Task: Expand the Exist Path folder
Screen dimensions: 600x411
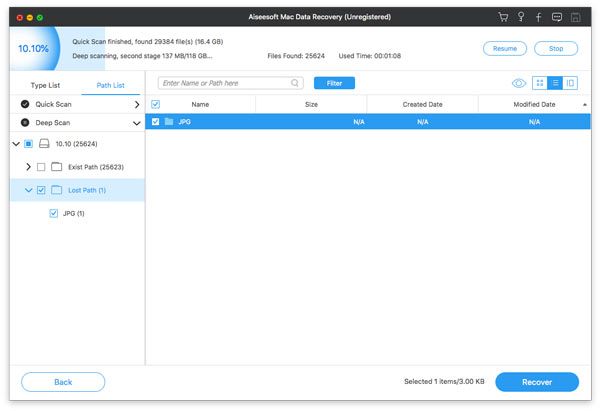Action: point(27,166)
